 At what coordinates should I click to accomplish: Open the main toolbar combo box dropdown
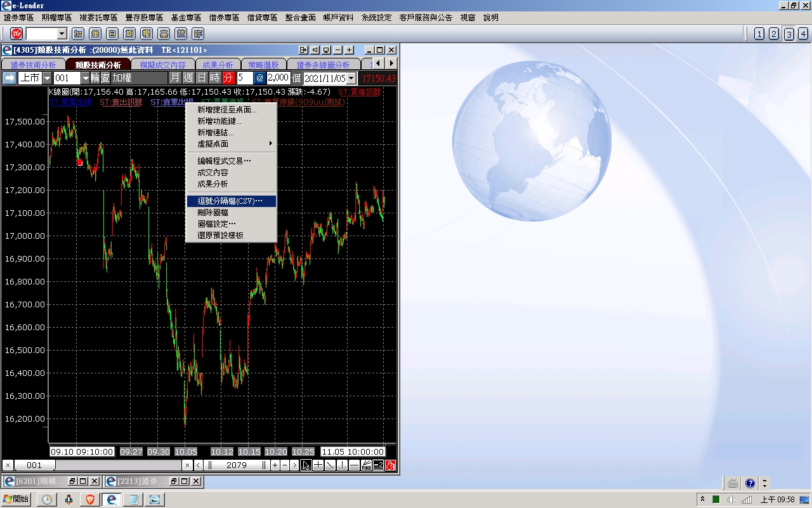(62, 34)
